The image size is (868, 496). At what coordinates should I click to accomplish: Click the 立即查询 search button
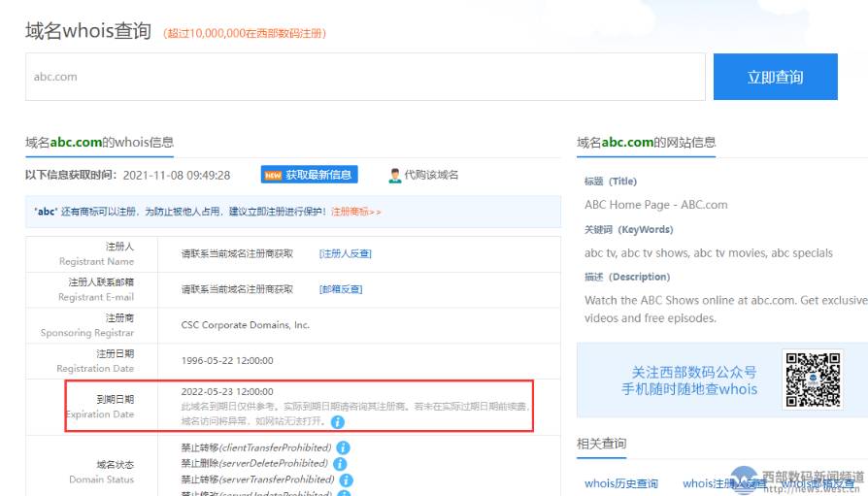(x=775, y=77)
